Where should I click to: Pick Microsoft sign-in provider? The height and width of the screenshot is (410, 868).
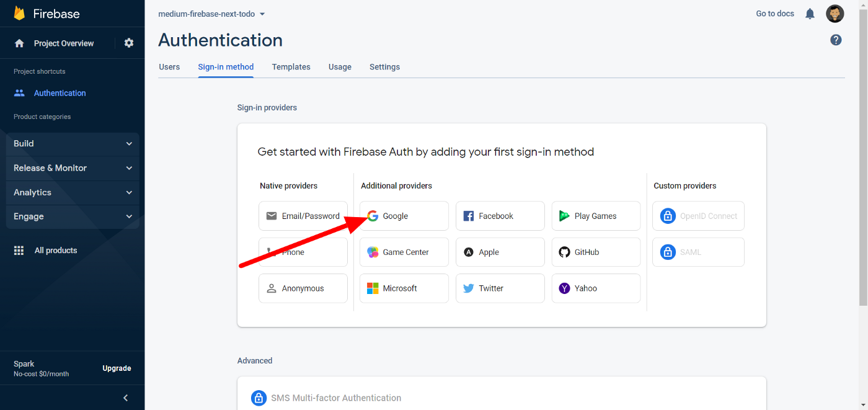point(404,288)
